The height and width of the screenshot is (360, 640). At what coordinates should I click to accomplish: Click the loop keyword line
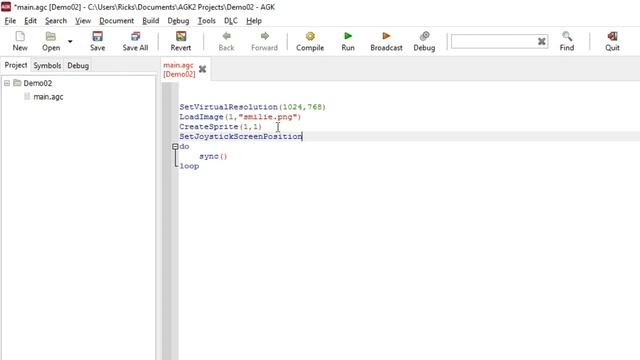click(x=189, y=166)
